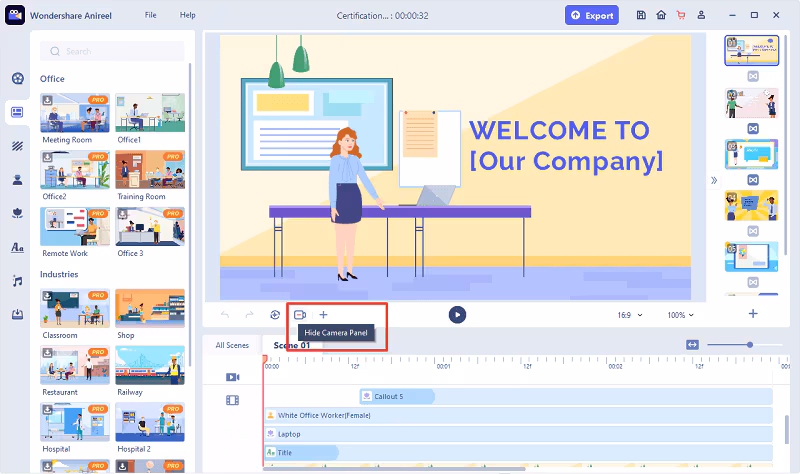Select the Scenes sidebar icon
The height and width of the screenshot is (474, 800).
[x=17, y=112]
